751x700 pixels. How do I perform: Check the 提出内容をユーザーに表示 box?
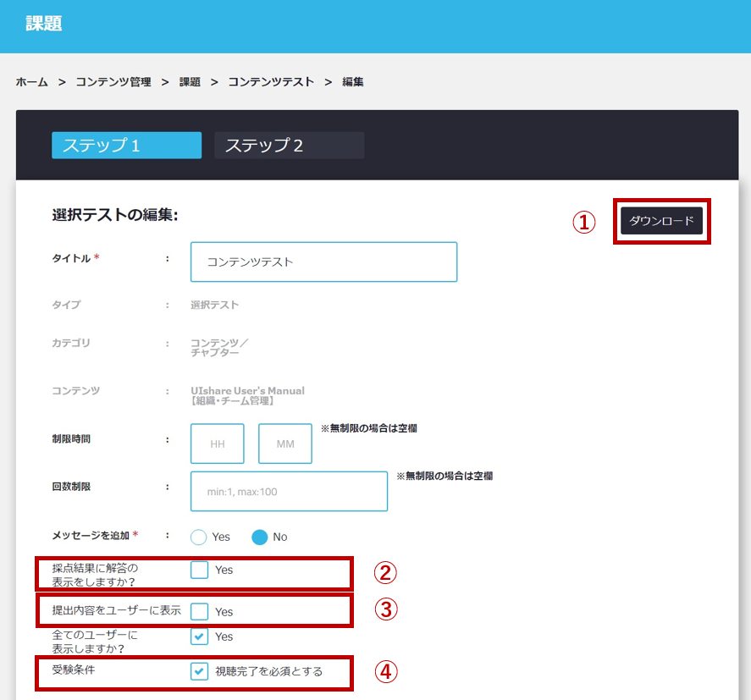(x=199, y=611)
